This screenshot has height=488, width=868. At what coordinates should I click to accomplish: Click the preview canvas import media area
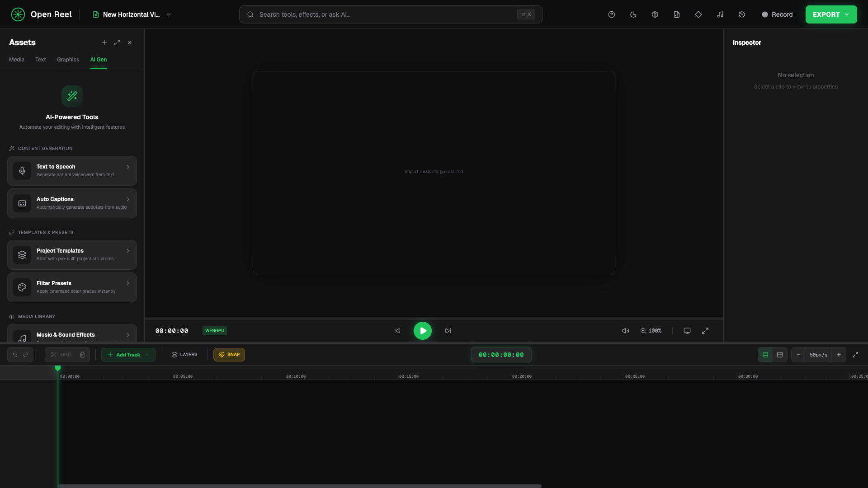coord(434,173)
